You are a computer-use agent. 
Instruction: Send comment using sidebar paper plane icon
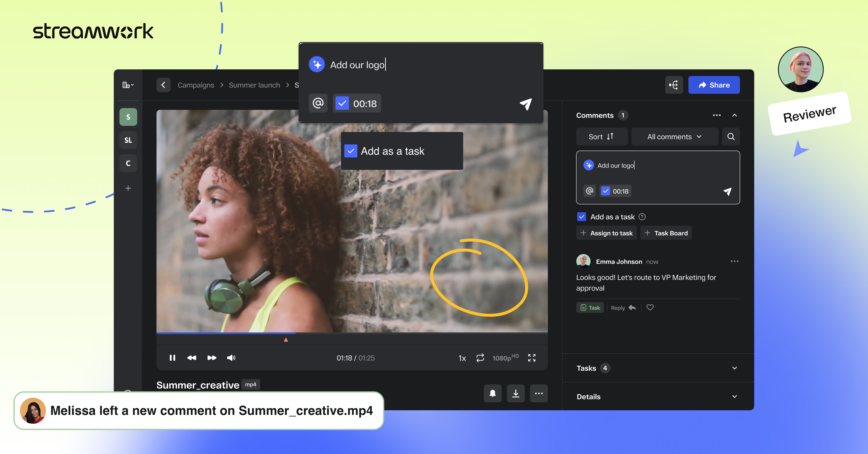point(727,191)
